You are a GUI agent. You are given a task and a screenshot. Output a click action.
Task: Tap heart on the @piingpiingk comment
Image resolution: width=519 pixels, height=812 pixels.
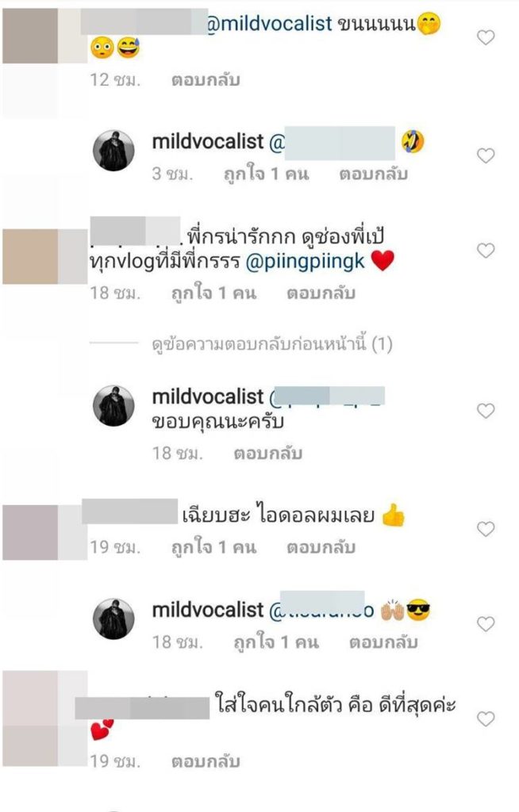tap(486, 251)
